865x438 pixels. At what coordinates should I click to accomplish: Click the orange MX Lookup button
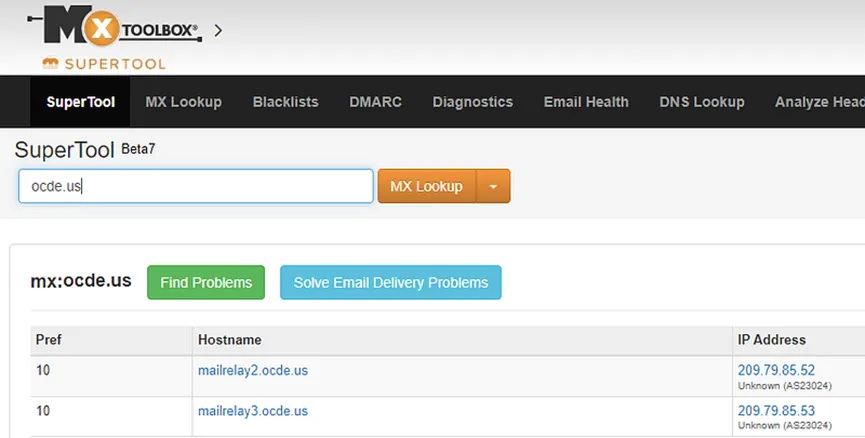click(x=426, y=186)
